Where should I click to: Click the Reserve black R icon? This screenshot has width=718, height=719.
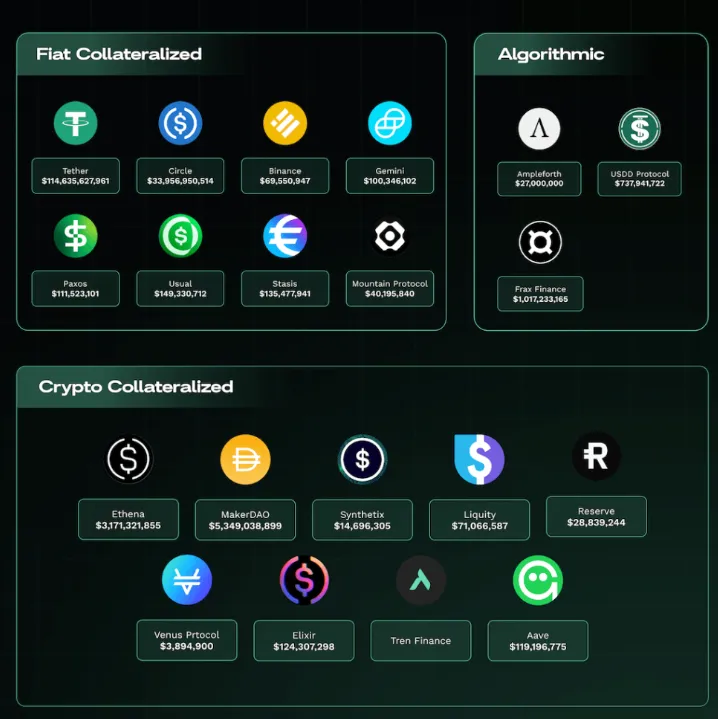click(596, 456)
